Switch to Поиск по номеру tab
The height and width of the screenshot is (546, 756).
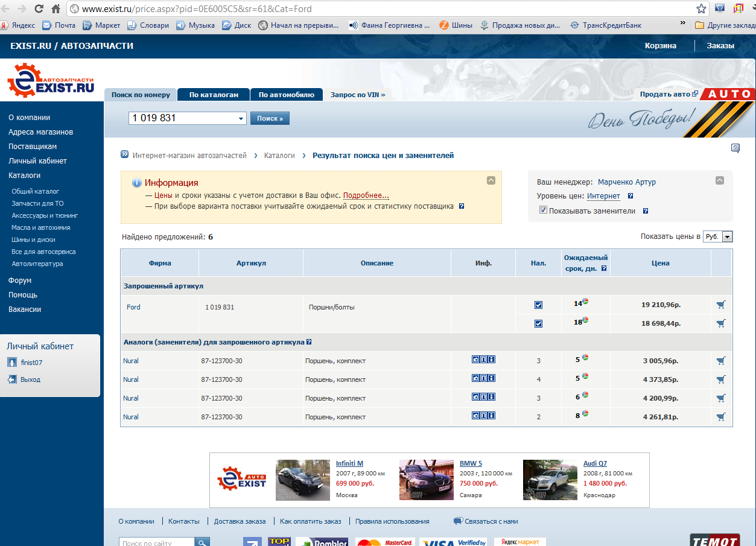[141, 95]
